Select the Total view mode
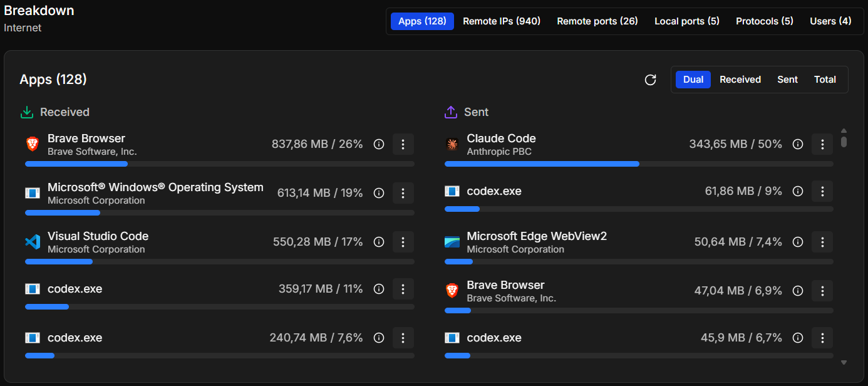Viewport: 868px width, 386px height. 825,80
